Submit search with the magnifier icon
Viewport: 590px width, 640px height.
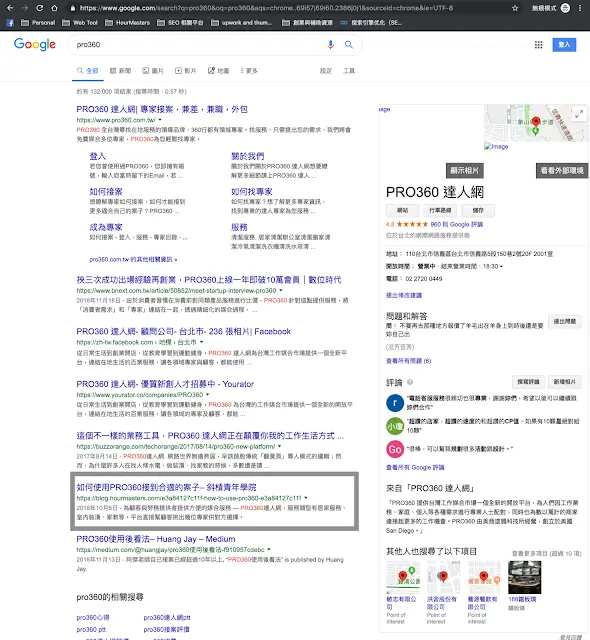[348, 44]
